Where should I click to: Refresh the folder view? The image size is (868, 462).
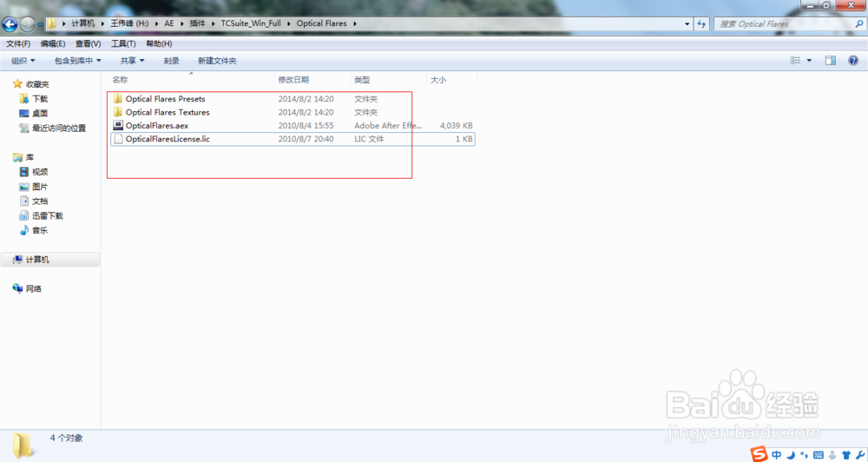click(701, 23)
